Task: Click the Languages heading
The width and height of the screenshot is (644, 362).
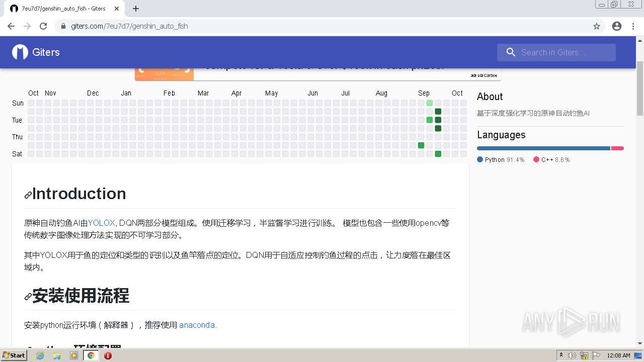Action: click(501, 135)
